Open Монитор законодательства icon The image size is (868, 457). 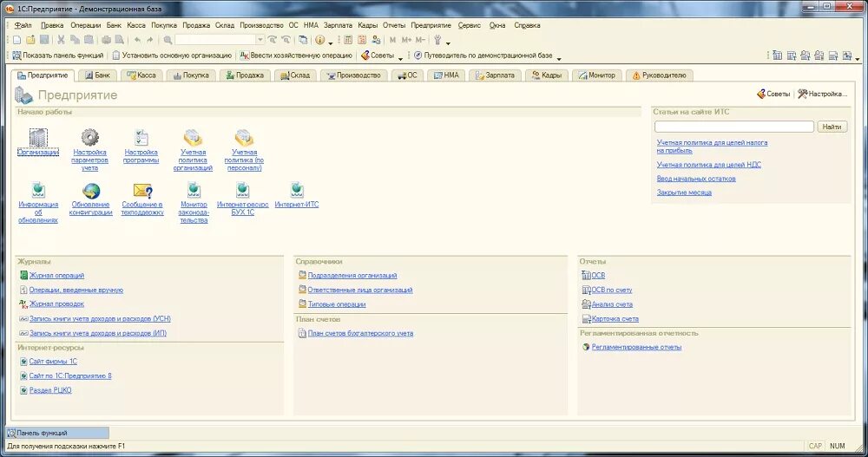click(x=194, y=190)
